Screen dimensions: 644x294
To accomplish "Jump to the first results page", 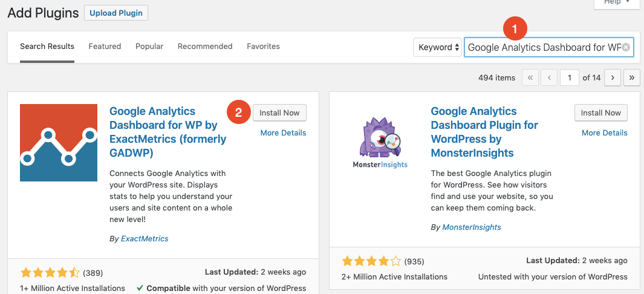I will click(530, 77).
